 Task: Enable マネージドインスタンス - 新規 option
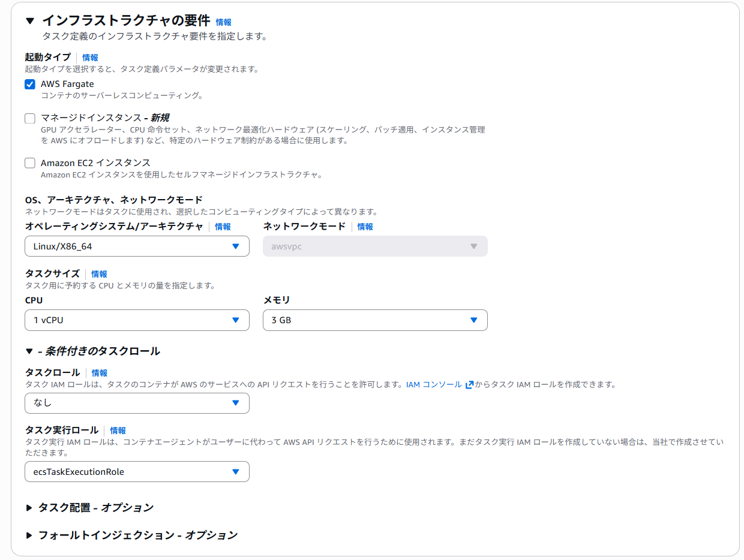[x=29, y=118]
